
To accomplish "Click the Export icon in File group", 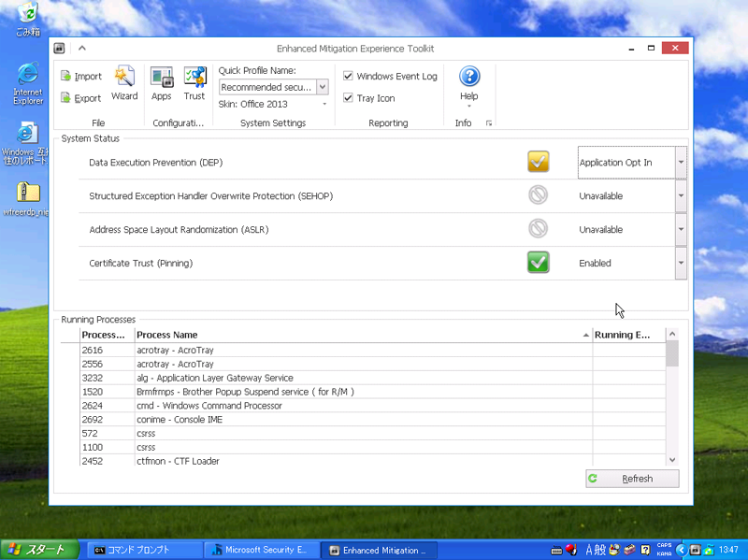I will click(x=65, y=98).
